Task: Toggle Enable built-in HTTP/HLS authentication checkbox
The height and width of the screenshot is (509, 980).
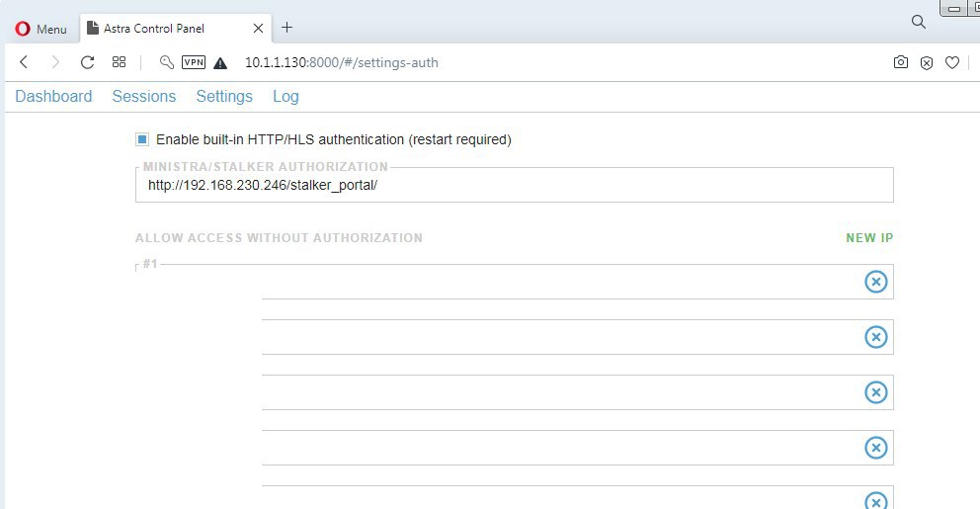Action: [x=142, y=139]
